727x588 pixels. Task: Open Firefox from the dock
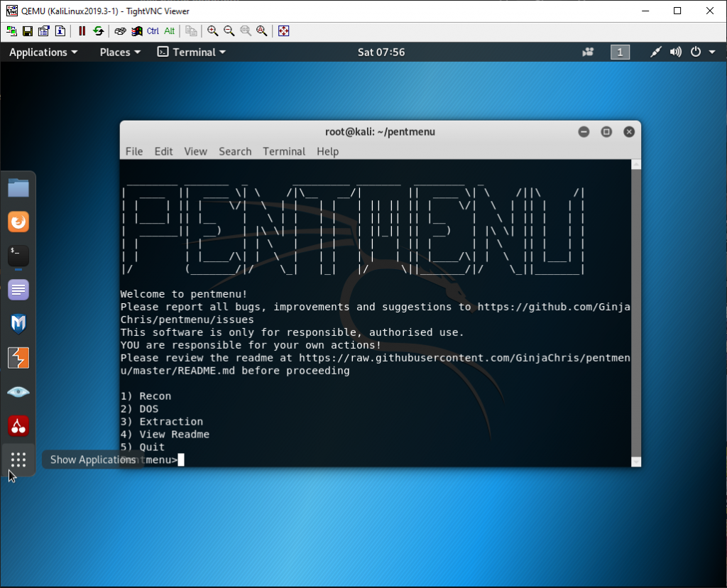tap(18, 222)
